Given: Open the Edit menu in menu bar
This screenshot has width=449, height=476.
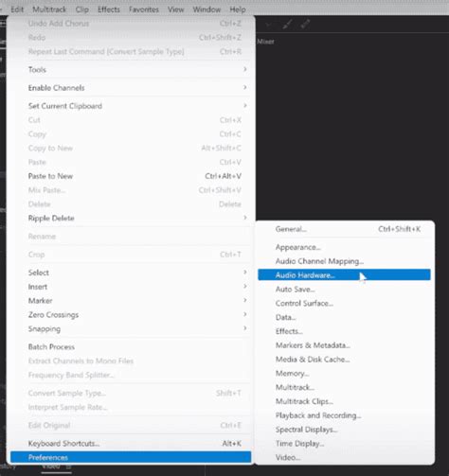Looking at the screenshot, I should coord(17,9).
